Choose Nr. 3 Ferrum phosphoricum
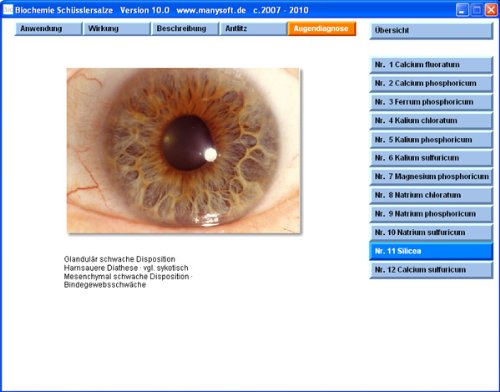This screenshot has width=500, height=392. coord(431,102)
